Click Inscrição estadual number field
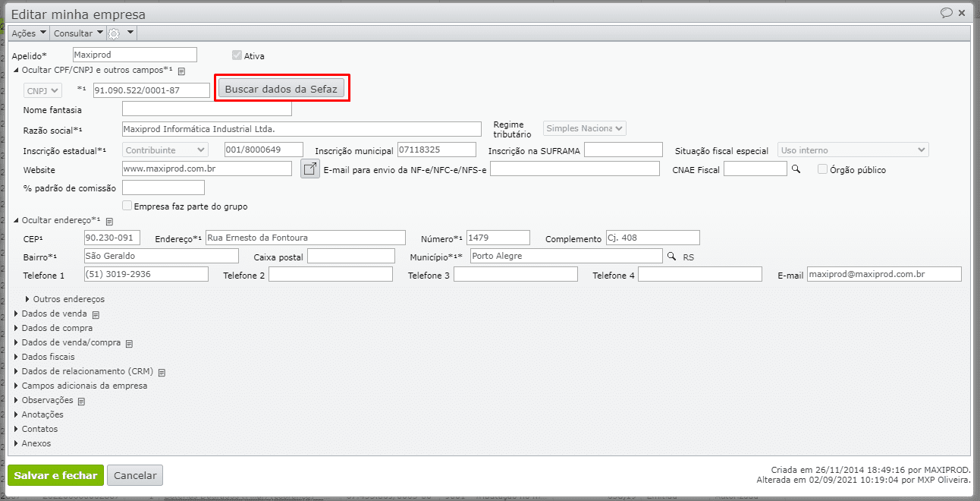The image size is (980, 501). pyautogui.click(x=264, y=150)
